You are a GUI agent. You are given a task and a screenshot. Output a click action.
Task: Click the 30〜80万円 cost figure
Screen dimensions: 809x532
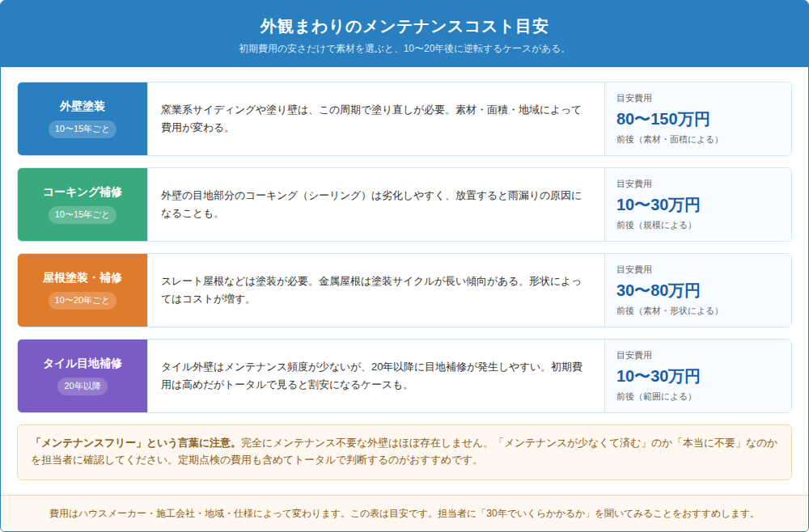pos(658,290)
